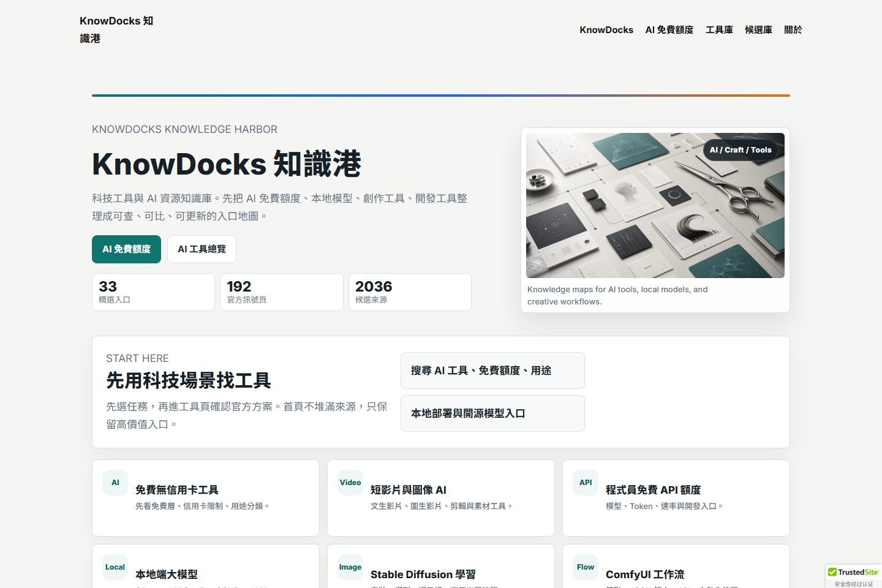Select the 2036 候選來源 stat card
This screenshot has width=882, height=588.
(410, 292)
